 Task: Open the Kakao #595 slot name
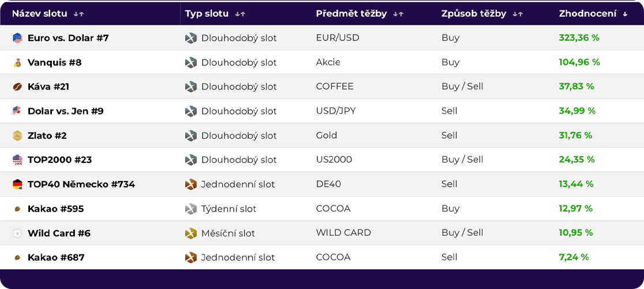(x=56, y=209)
